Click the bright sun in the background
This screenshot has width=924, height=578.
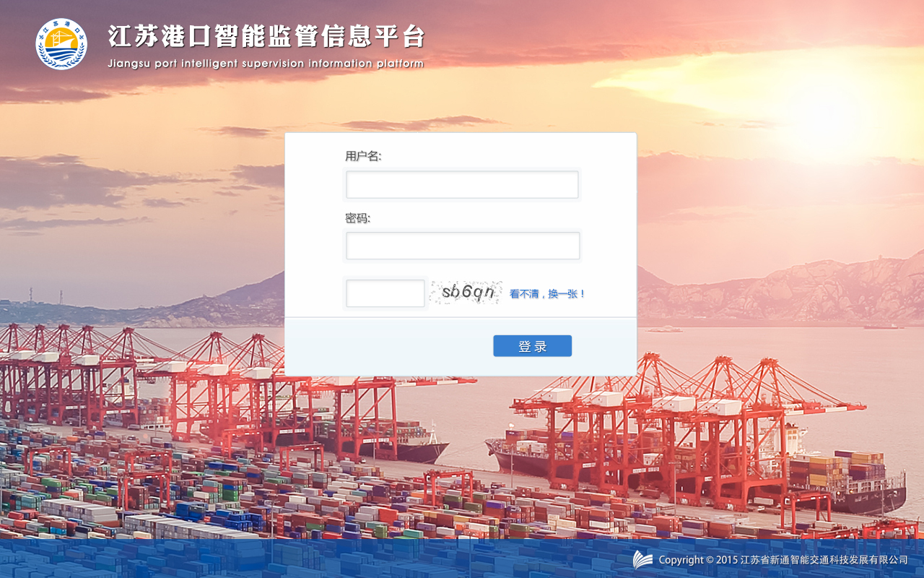[823, 108]
